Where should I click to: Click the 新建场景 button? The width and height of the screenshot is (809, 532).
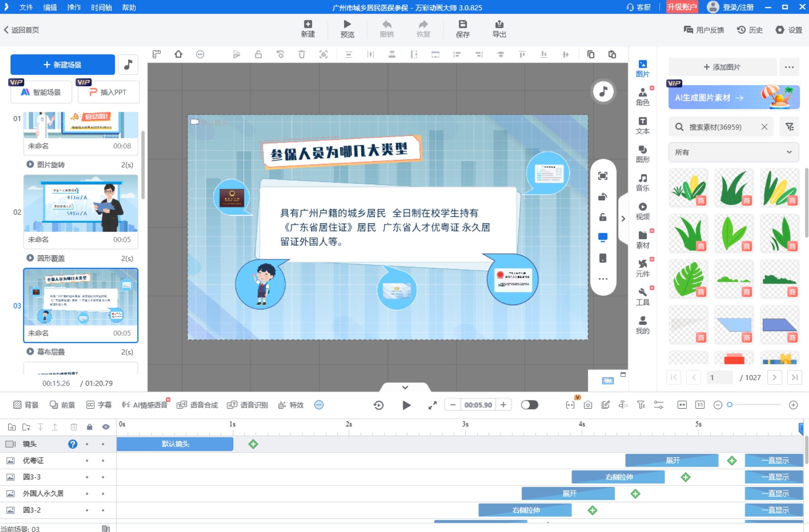click(63, 65)
